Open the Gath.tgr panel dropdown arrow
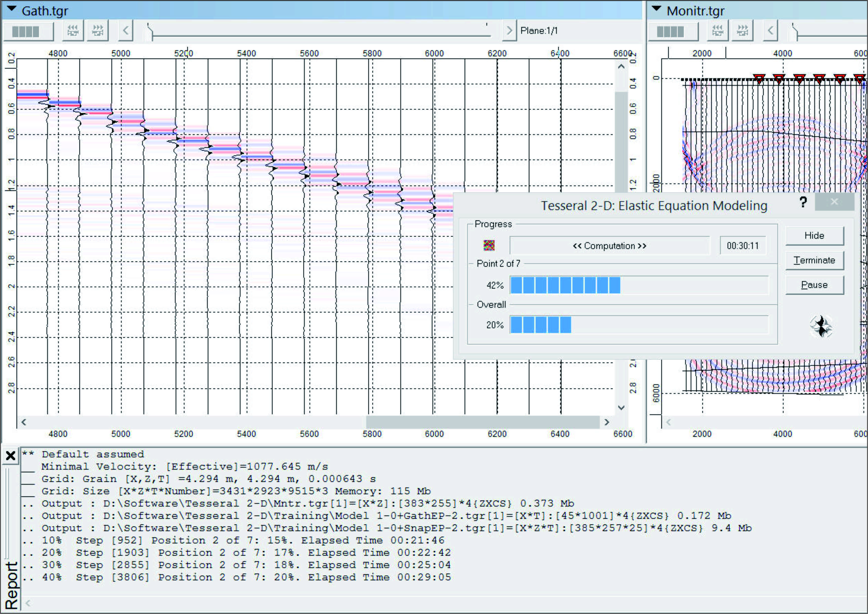This screenshot has height=614, width=868. coord(12,9)
